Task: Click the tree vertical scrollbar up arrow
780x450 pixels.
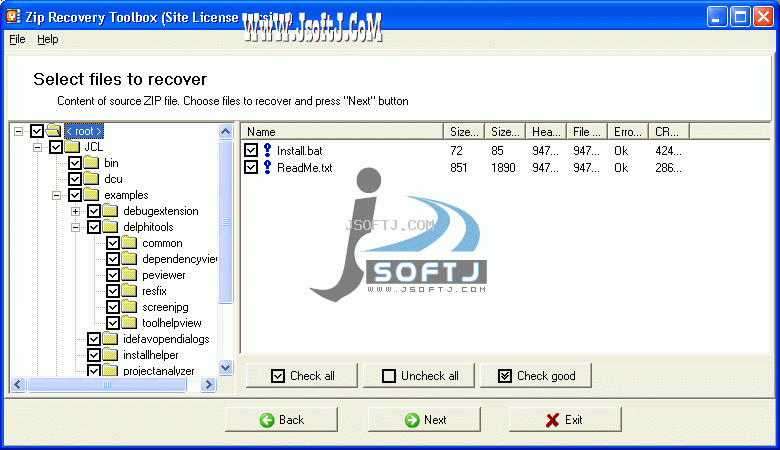Action: [225, 131]
